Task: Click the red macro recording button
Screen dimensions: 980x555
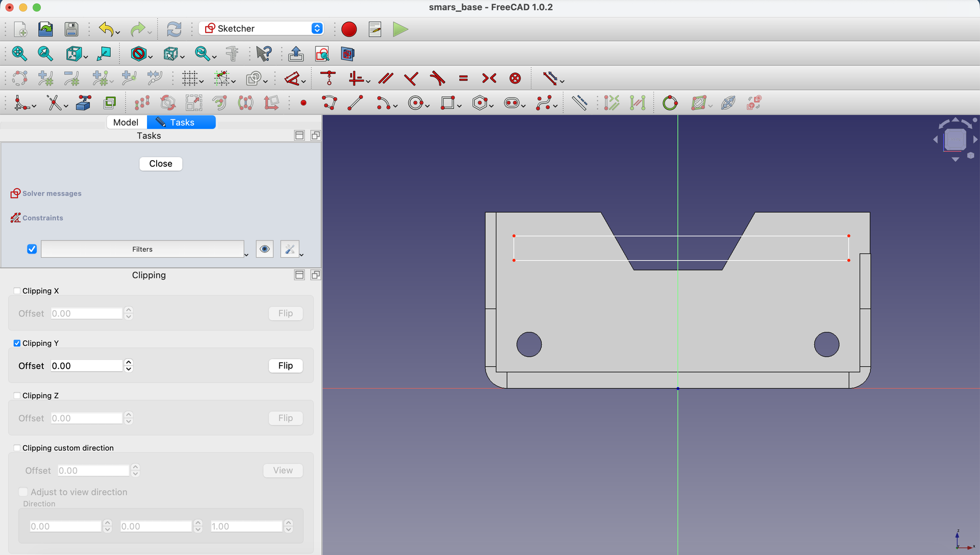Action: click(349, 29)
